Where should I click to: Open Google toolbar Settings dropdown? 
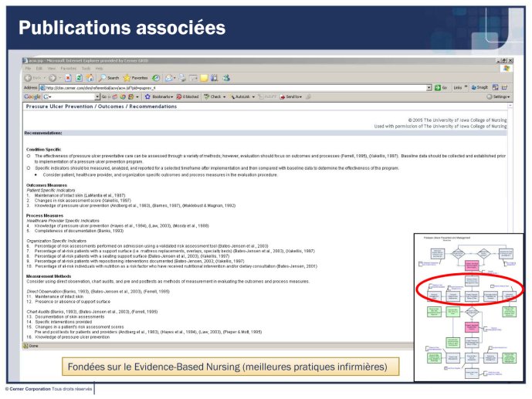[x=498, y=96]
